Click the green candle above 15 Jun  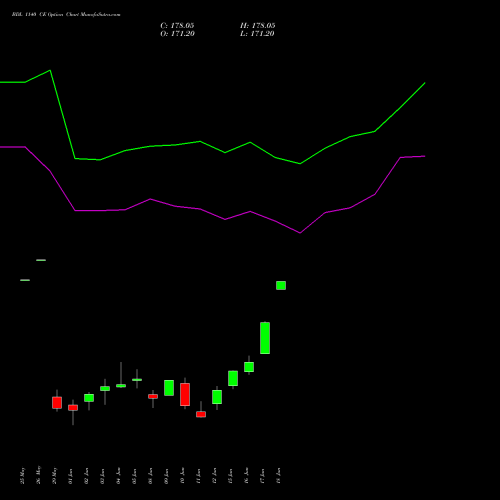(x=233, y=378)
